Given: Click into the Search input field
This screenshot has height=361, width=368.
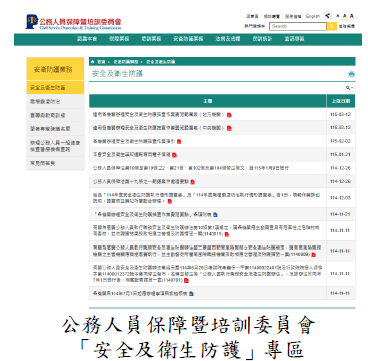Looking at the screenshot, I should pos(298,26).
